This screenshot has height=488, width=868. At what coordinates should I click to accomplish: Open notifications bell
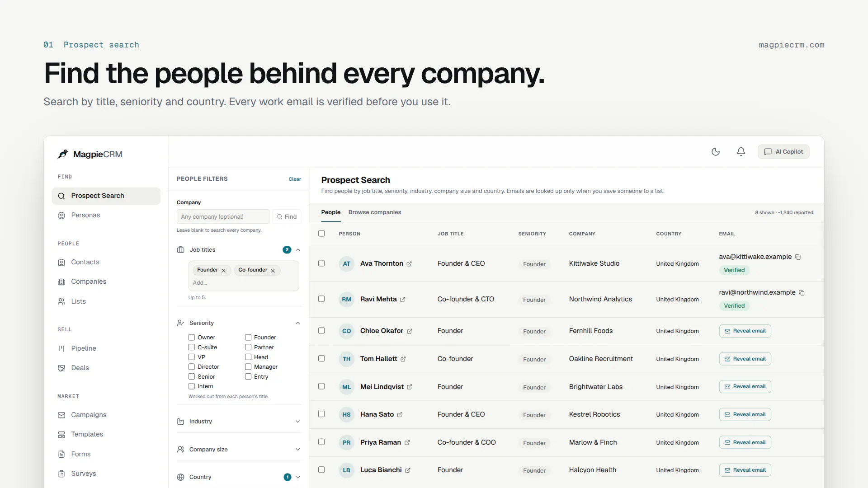(x=741, y=152)
